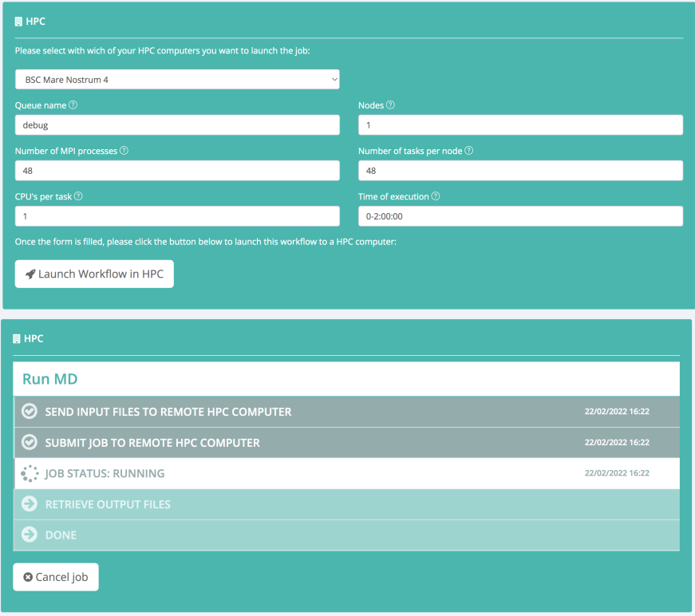Click help icon beside Time of execution
The height and width of the screenshot is (616, 695).
[x=436, y=196]
